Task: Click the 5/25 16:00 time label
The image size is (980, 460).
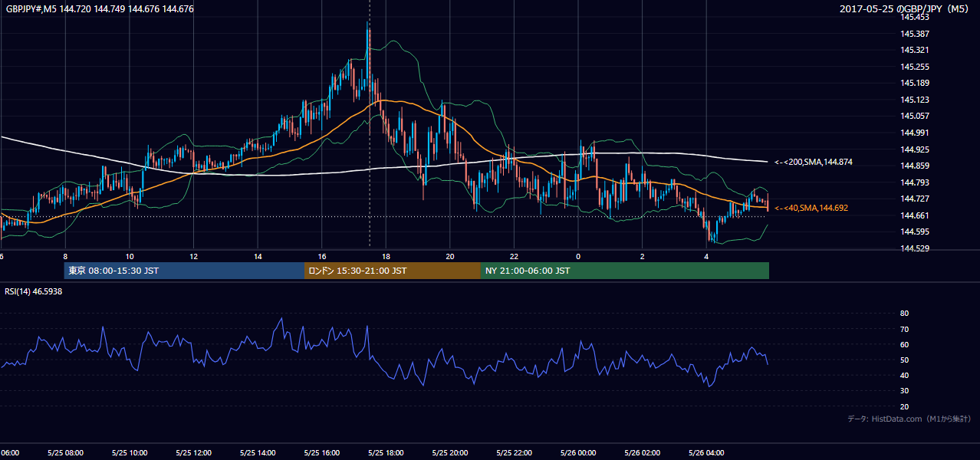Action: click(x=321, y=452)
